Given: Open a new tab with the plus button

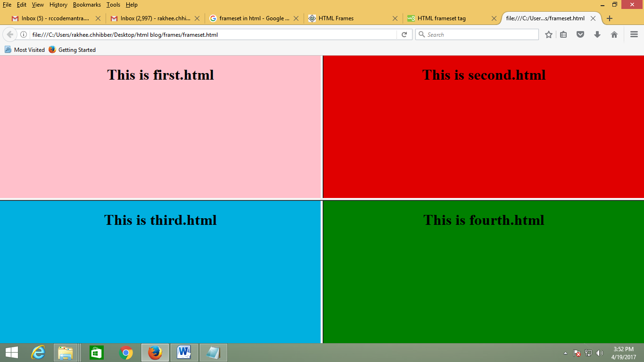Looking at the screenshot, I should pos(610,18).
